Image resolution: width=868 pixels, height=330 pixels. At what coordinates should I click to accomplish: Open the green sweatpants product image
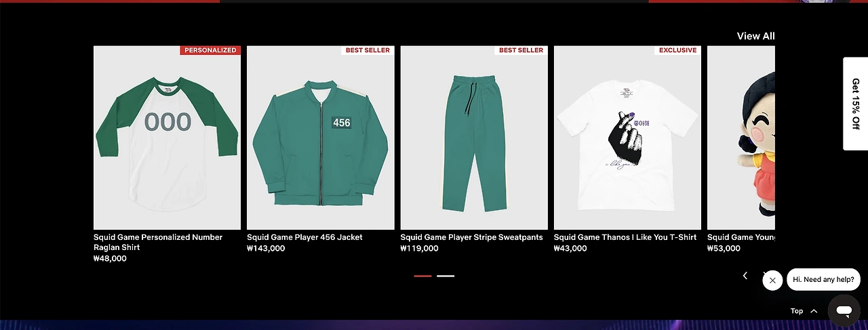[474, 138]
